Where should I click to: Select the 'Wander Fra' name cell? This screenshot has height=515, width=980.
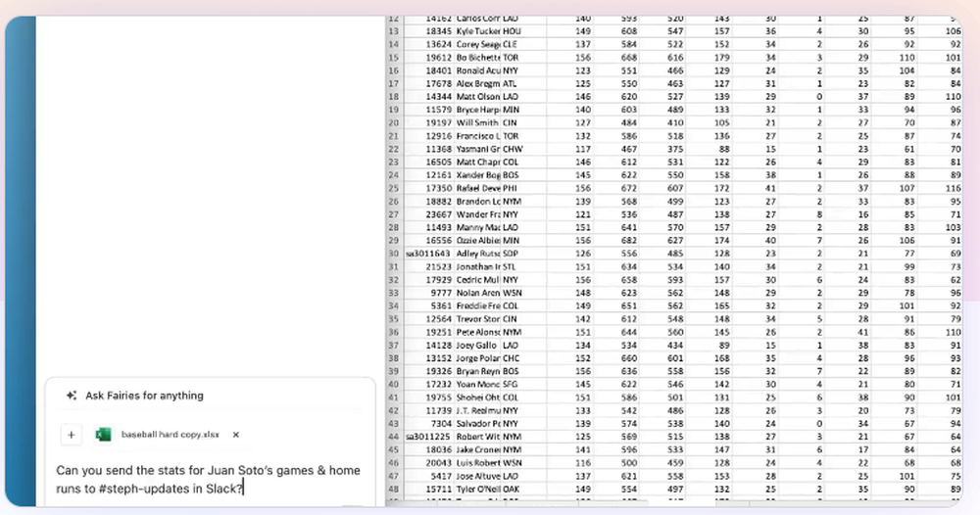[x=478, y=214]
